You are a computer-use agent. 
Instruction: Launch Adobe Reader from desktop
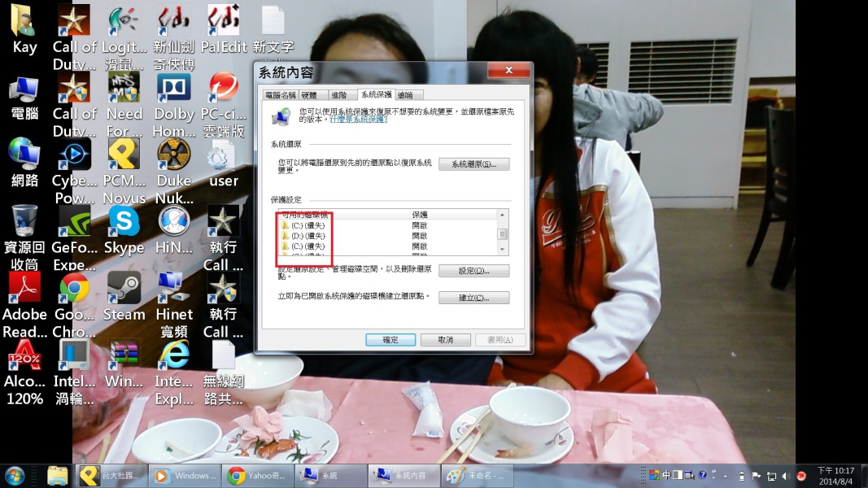point(24,306)
